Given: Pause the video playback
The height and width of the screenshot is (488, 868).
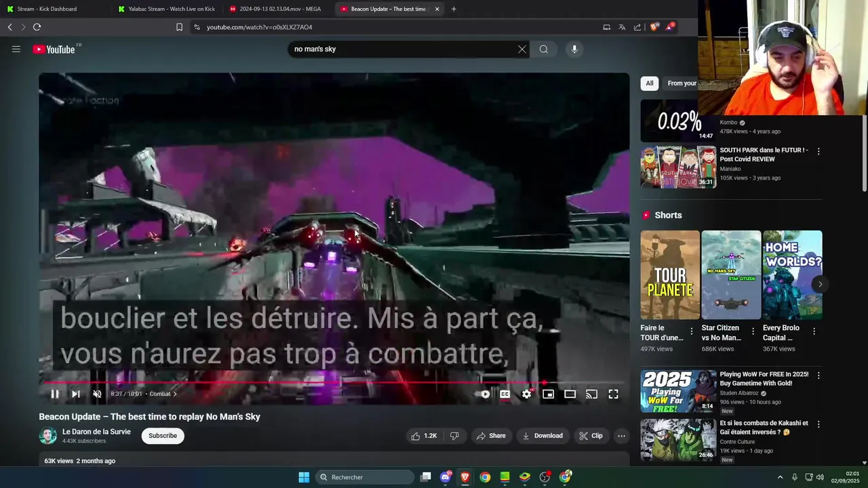Looking at the screenshot, I should pyautogui.click(x=55, y=394).
